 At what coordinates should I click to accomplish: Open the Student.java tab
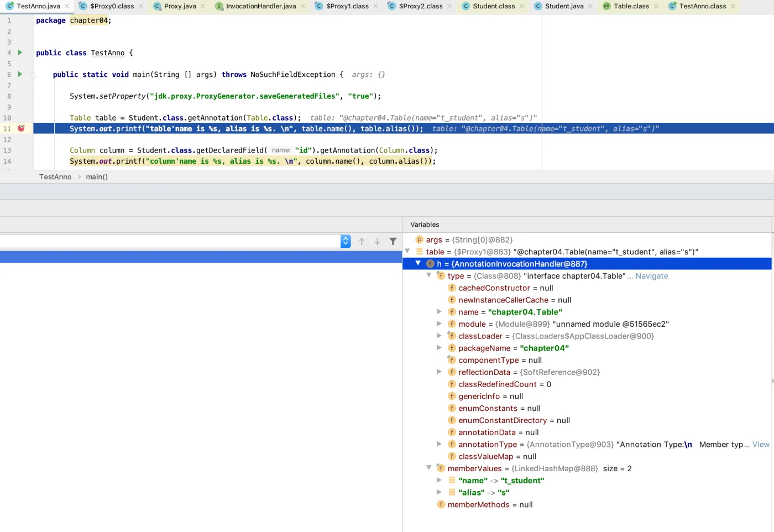[x=564, y=6]
